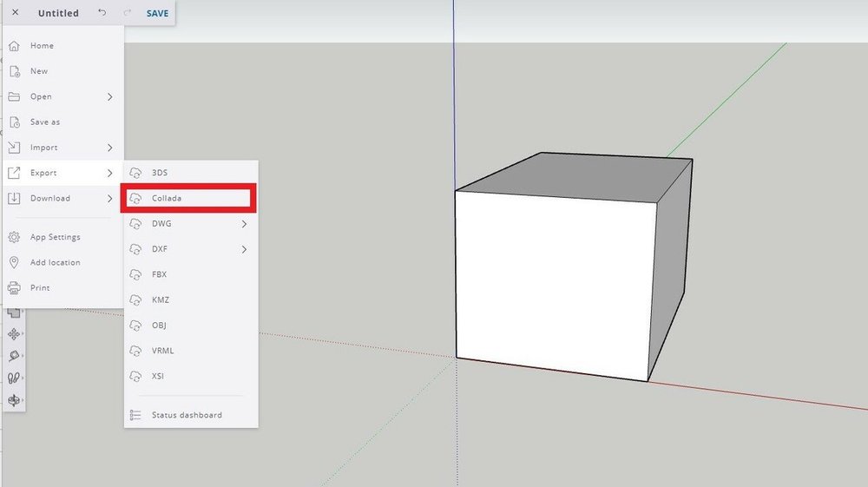868x487 pixels.
Task: Click the Download icon
Action: (x=14, y=198)
